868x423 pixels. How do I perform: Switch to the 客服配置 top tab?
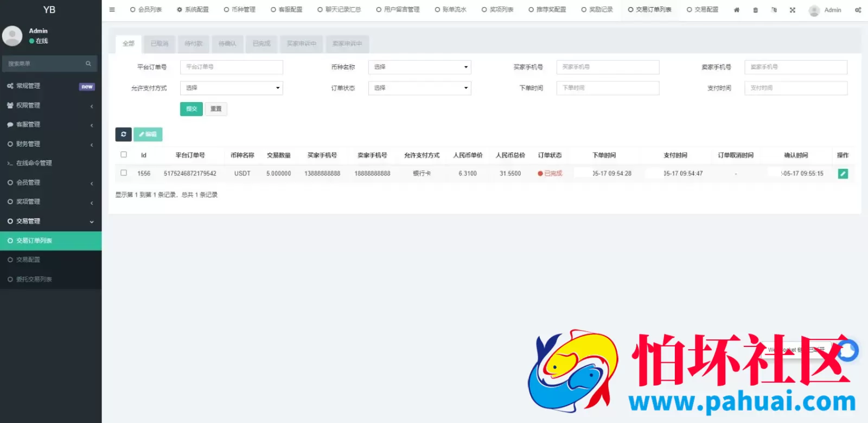(286, 10)
